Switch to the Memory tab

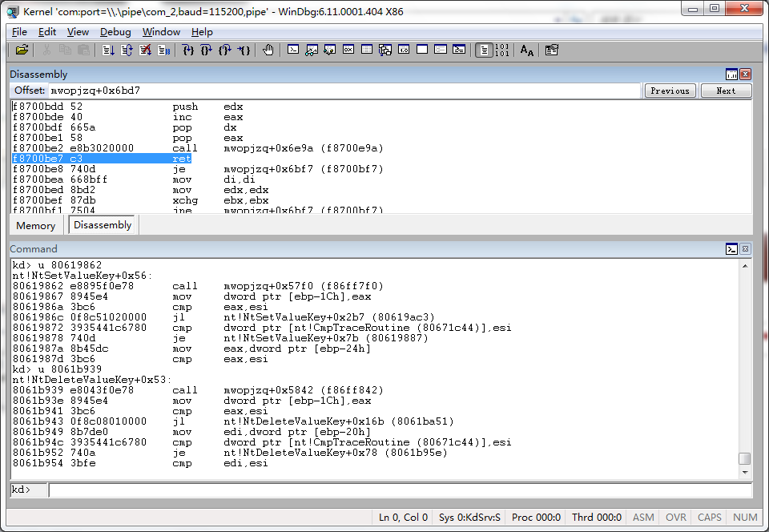pyautogui.click(x=35, y=226)
